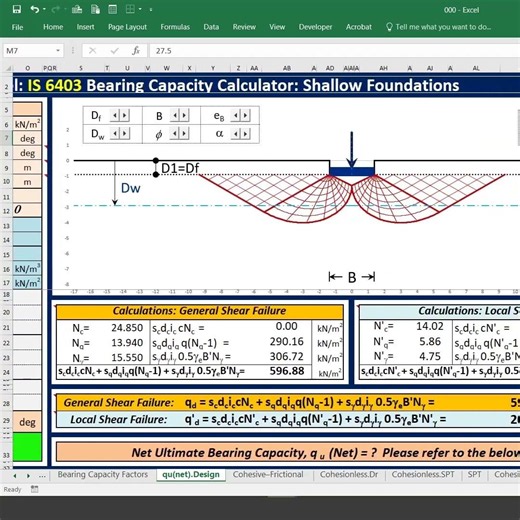Click the Borders grid icon

point(130,9)
